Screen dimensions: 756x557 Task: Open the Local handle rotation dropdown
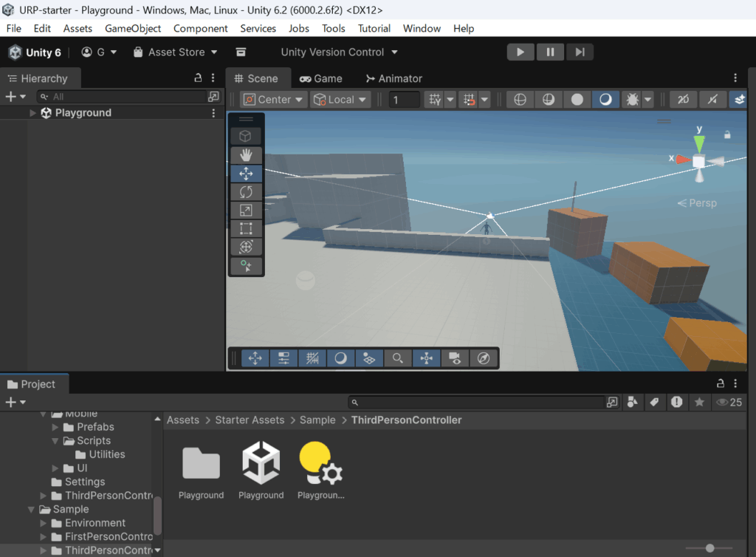click(340, 100)
